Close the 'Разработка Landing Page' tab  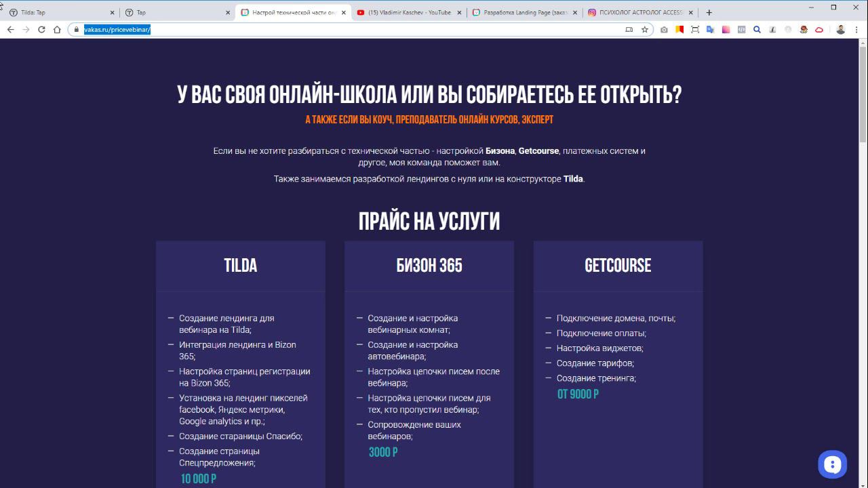(x=576, y=12)
